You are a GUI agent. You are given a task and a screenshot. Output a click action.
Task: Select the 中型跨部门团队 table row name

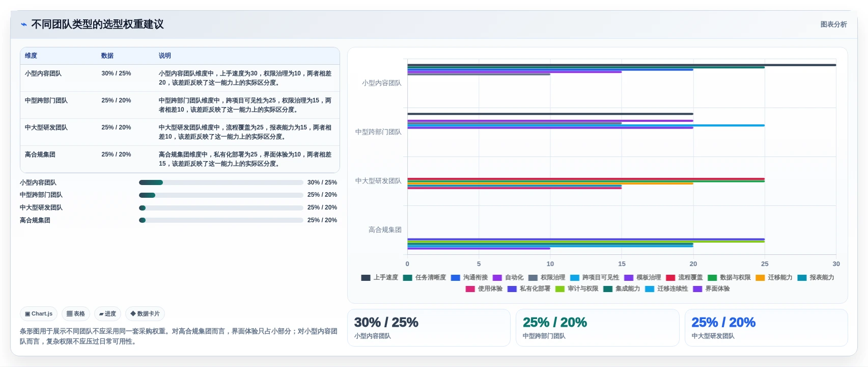(46, 100)
